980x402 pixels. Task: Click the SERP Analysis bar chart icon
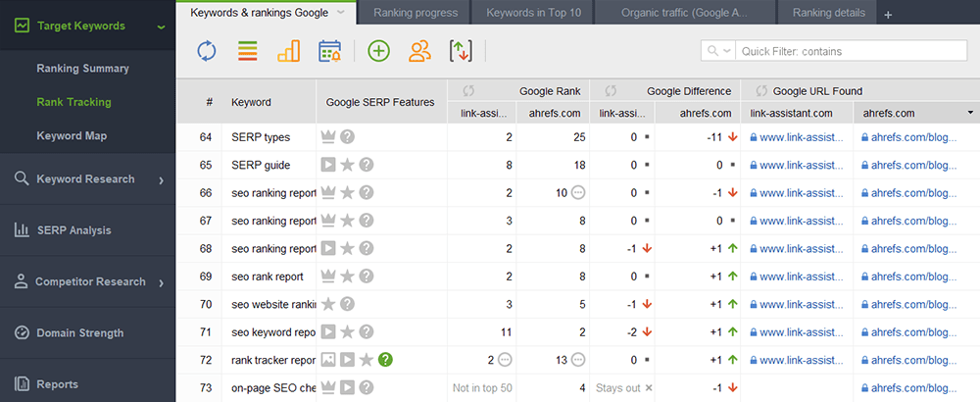click(22, 230)
